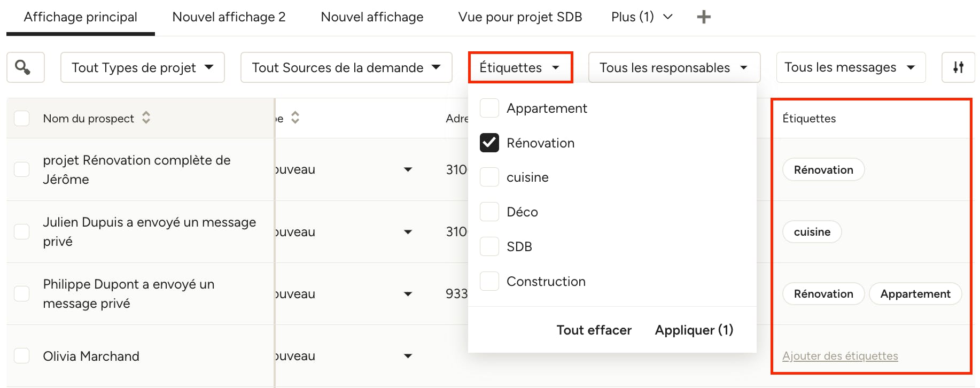Open the Vue pour projet SDB tab
The height and width of the screenshot is (388, 980).
pos(520,17)
